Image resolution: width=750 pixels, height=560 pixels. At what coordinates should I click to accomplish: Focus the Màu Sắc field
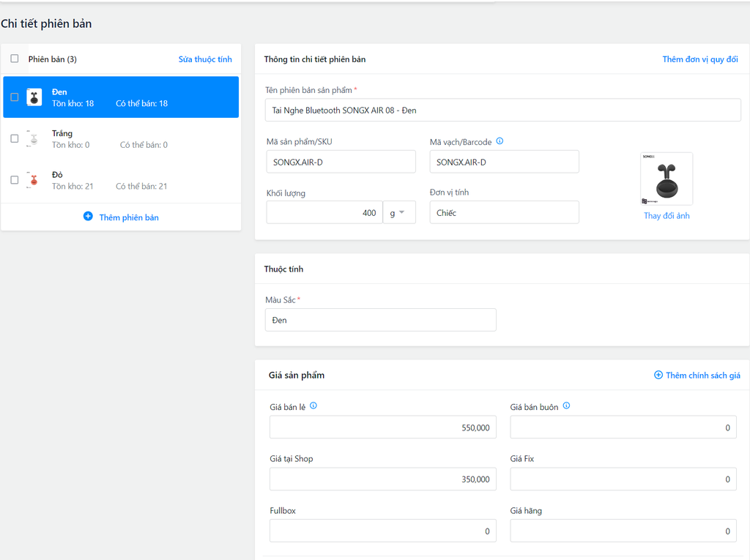pyautogui.click(x=381, y=320)
